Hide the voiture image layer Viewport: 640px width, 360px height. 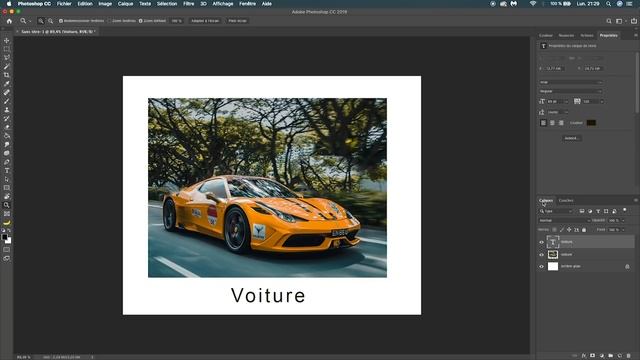pyautogui.click(x=542, y=255)
